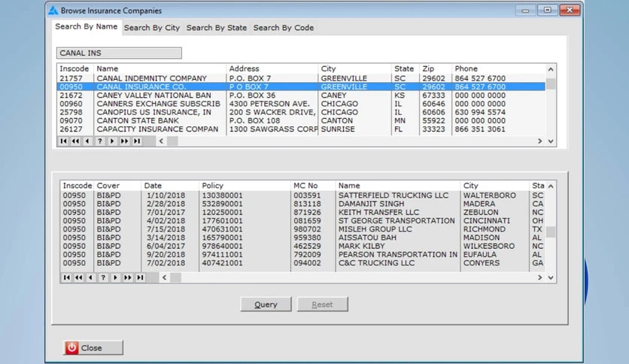Image resolution: width=629 pixels, height=364 pixels.
Task: Click up arrow of policies list vertical scrollbar
Action: point(551,186)
